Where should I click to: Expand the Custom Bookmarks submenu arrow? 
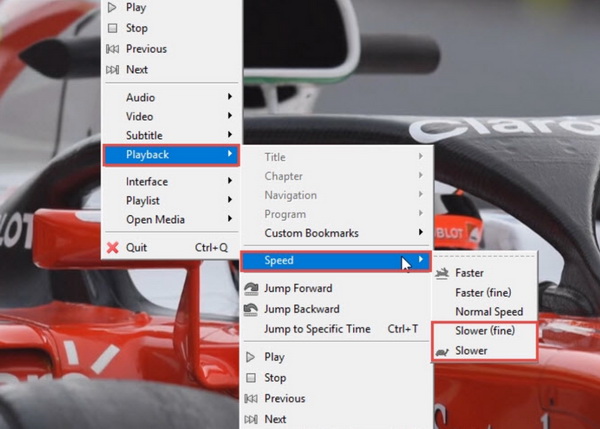421,232
